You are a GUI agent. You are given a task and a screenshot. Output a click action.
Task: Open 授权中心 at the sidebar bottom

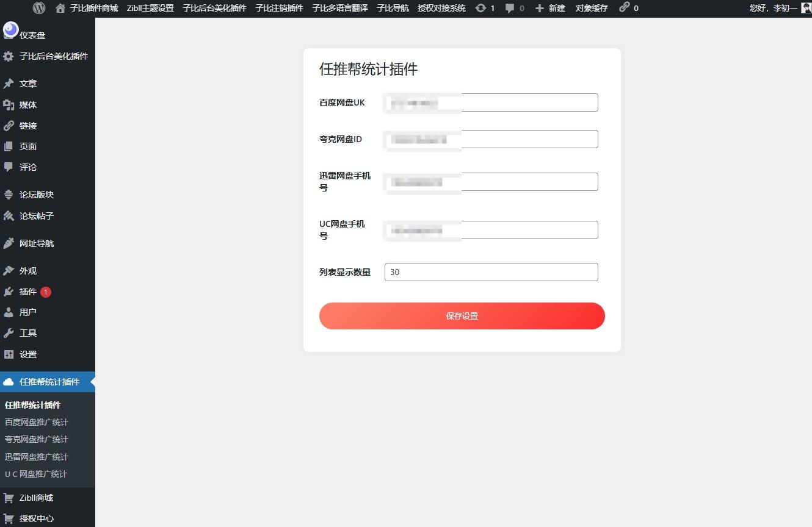[x=36, y=518]
